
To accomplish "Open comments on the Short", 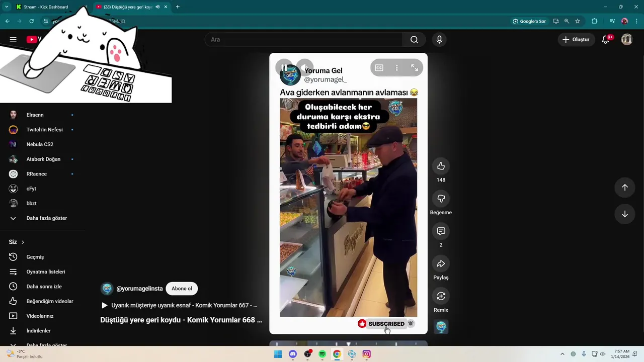I will [441, 231].
